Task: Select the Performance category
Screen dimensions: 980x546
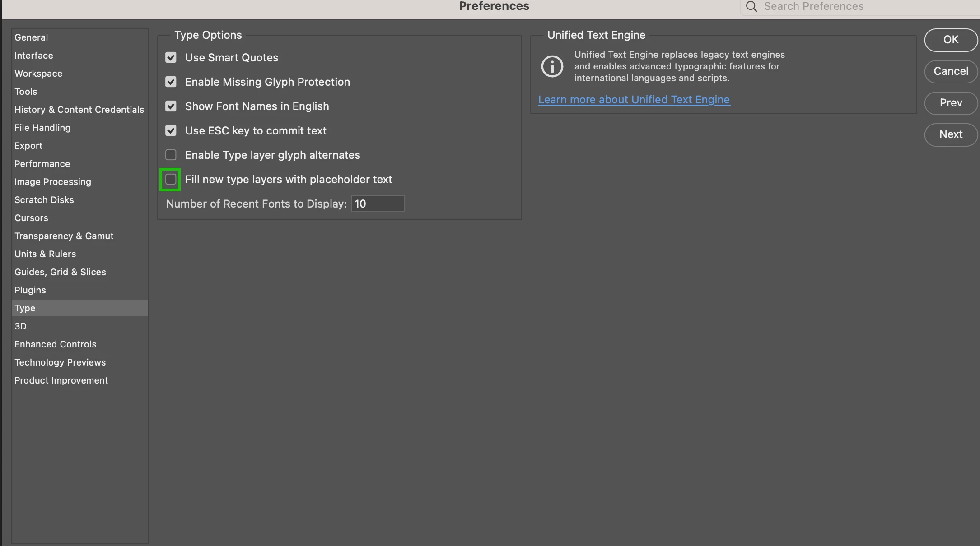Action: (x=42, y=164)
